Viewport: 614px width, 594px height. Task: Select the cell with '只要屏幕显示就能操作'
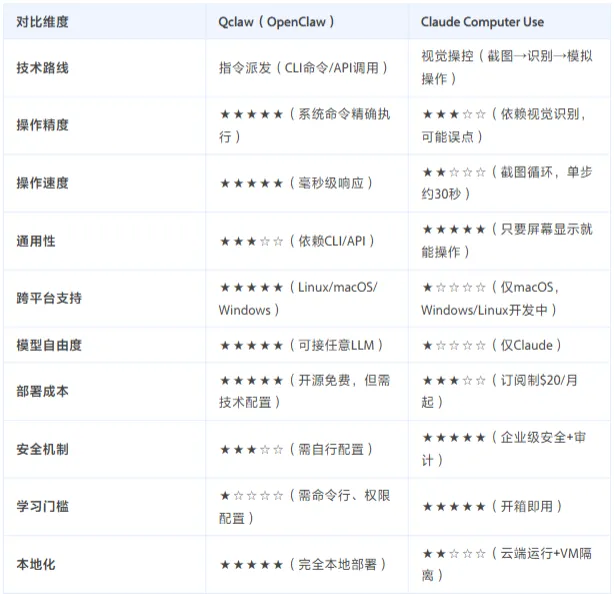point(507,240)
